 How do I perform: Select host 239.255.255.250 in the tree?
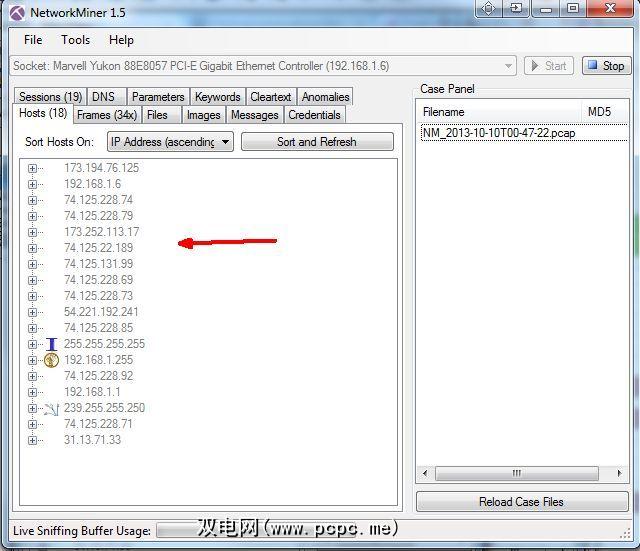click(x=104, y=408)
